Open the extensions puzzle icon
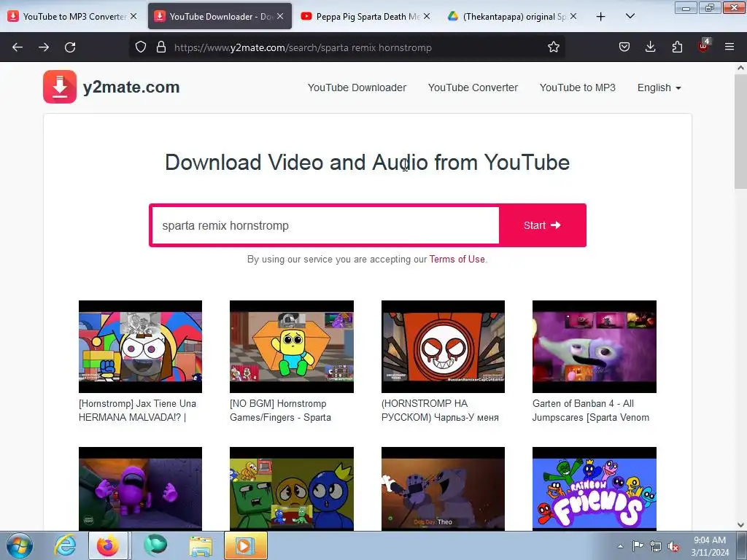The image size is (747, 560). click(677, 47)
